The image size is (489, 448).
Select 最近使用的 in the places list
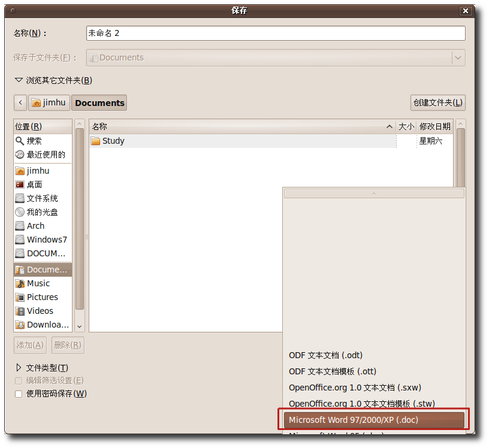(x=43, y=155)
